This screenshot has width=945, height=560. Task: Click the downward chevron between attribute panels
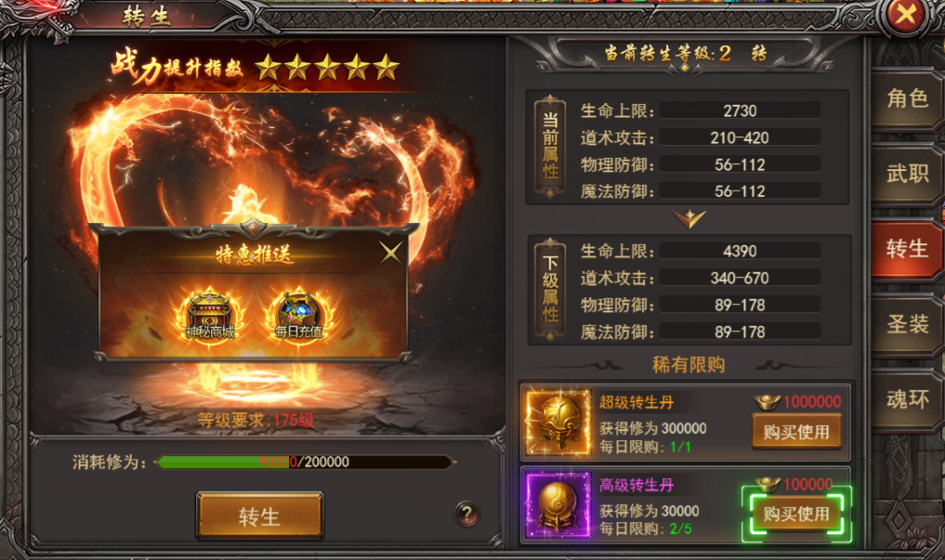[x=689, y=218]
